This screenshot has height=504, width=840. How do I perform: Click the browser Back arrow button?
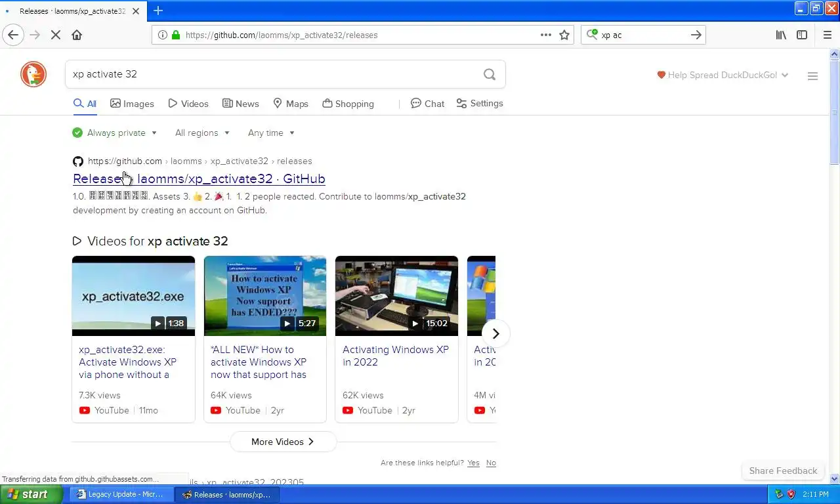pyautogui.click(x=13, y=35)
